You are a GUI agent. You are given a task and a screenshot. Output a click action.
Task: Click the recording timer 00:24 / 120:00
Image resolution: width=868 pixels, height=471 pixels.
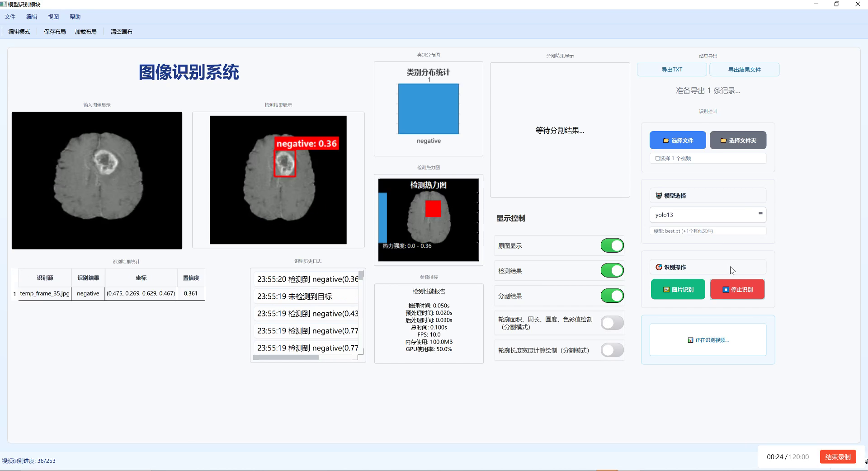tap(788, 457)
